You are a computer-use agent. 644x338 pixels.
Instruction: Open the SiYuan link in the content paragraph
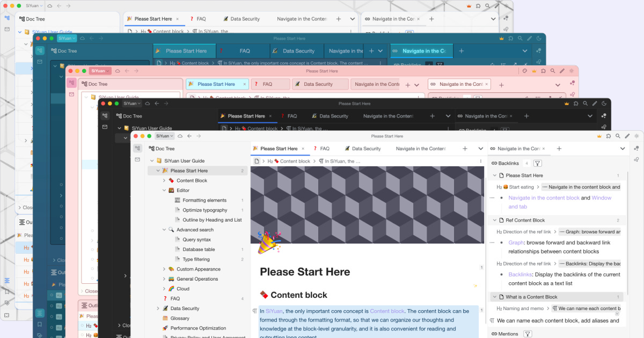point(274,311)
